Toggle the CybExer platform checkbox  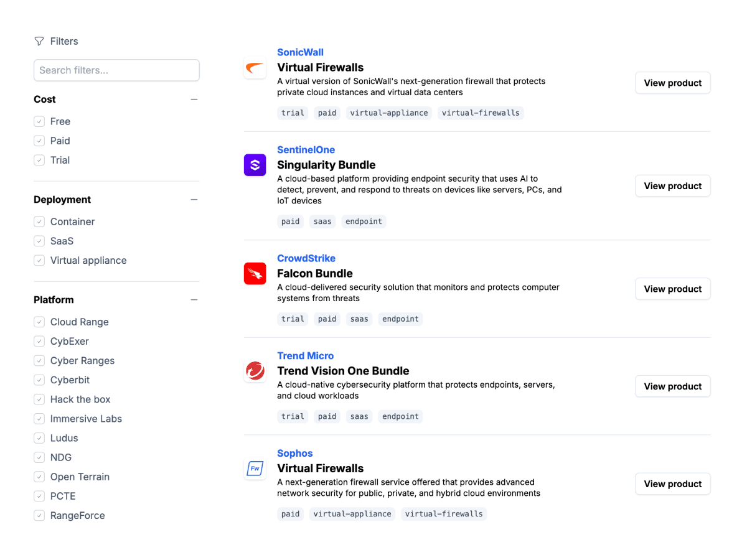(x=39, y=341)
